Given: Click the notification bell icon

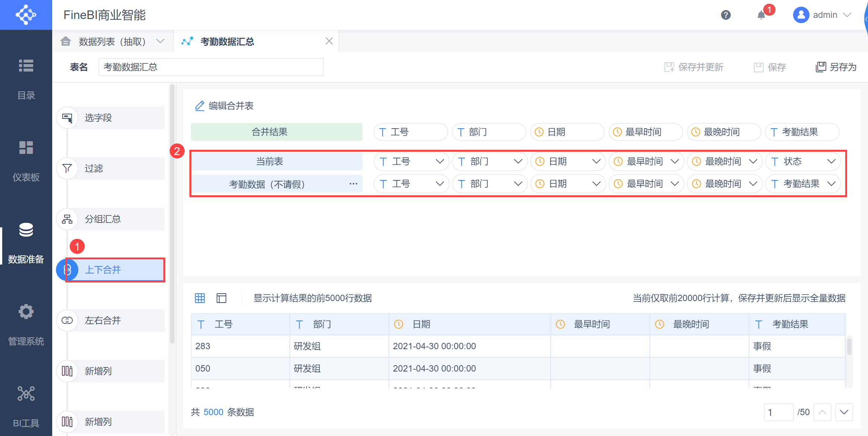Looking at the screenshot, I should pos(761,15).
